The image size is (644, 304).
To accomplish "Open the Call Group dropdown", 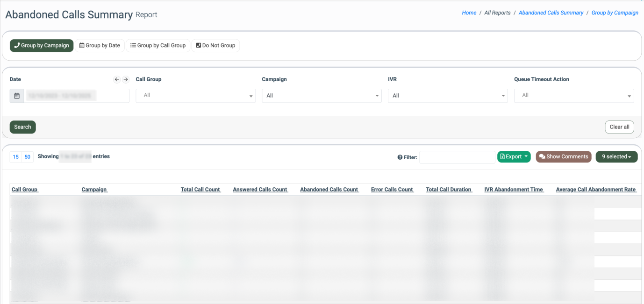I will tap(195, 96).
